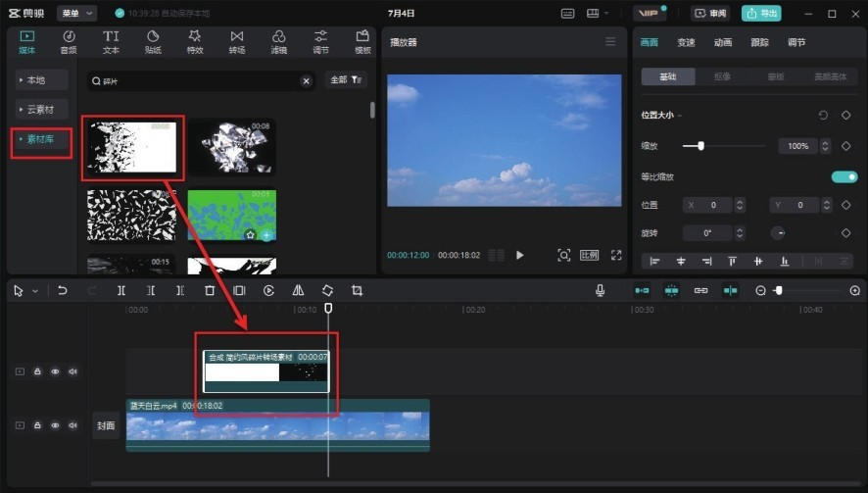Toggle the 等比缩放 uniform scale switch
The image size is (868, 493).
point(844,176)
